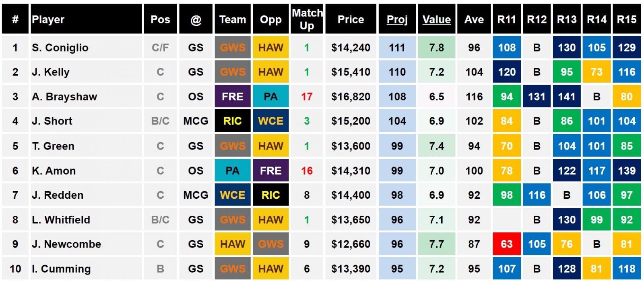The image size is (644, 281).
Task: Select J. Newcombe's GWS opponent badge
Action: pyautogui.click(x=270, y=244)
